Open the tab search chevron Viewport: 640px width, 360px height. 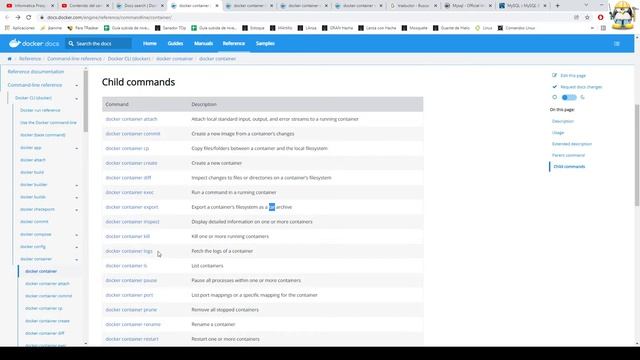pyautogui.click(x=586, y=5)
